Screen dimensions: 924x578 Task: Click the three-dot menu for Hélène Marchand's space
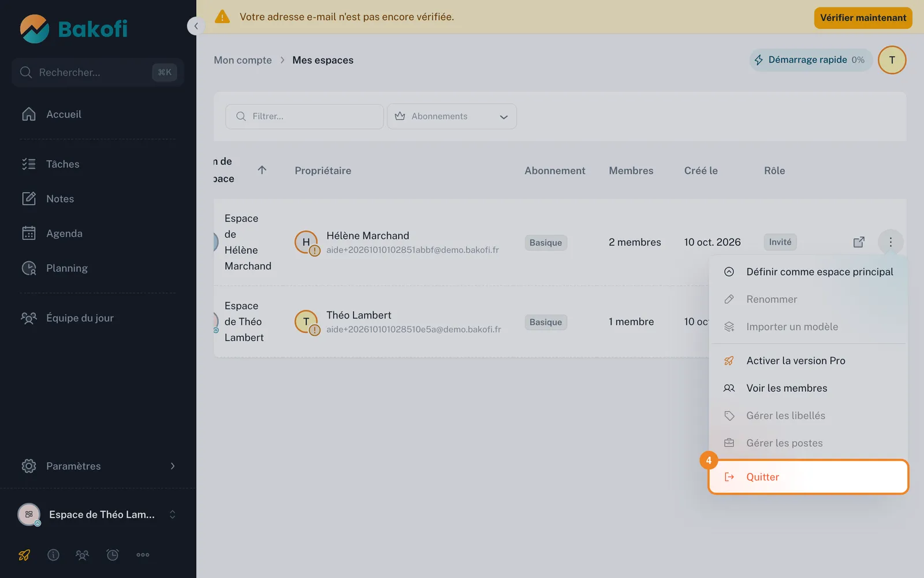pyautogui.click(x=891, y=242)
